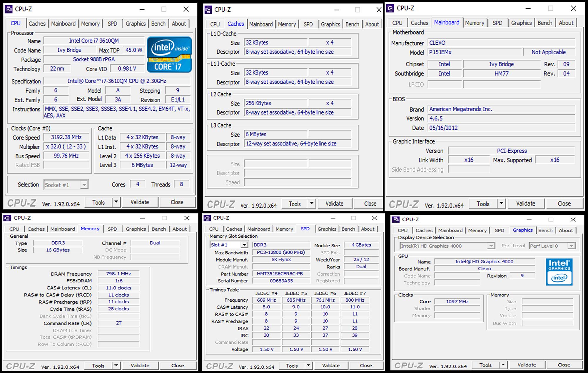Viewport: 588px width, 373px height.
Task: Switch to the Bench tab in the CPU window
Action: (x=158, y=23)
